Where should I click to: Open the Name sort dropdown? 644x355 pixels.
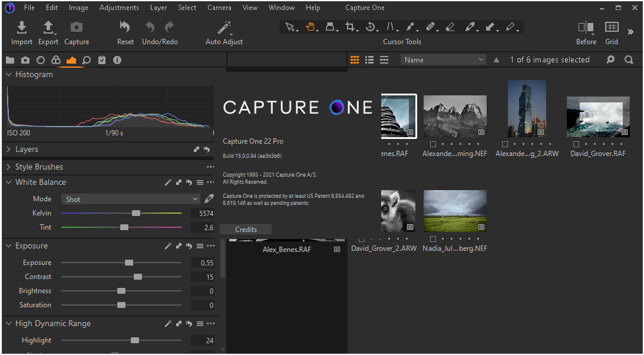[443, 60]
